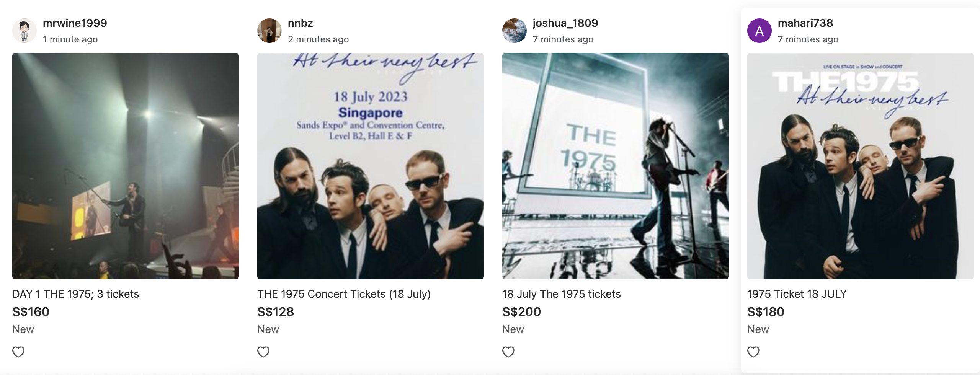
Task: Open nnbz's profile avatar
Action: (269, 31)
